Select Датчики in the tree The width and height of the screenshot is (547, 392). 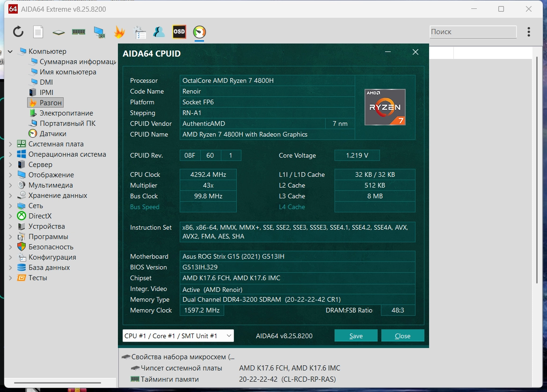[x=52, y=134]
